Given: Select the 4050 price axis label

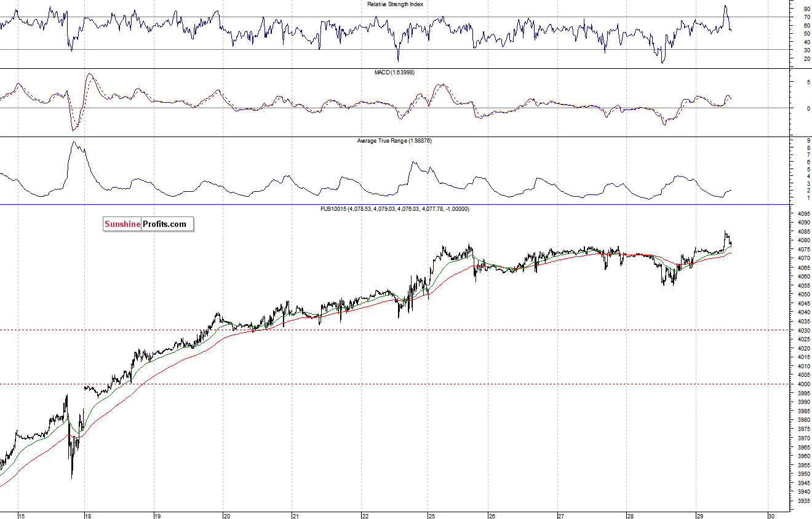Looking at the screenshot, I should [803, 295].
